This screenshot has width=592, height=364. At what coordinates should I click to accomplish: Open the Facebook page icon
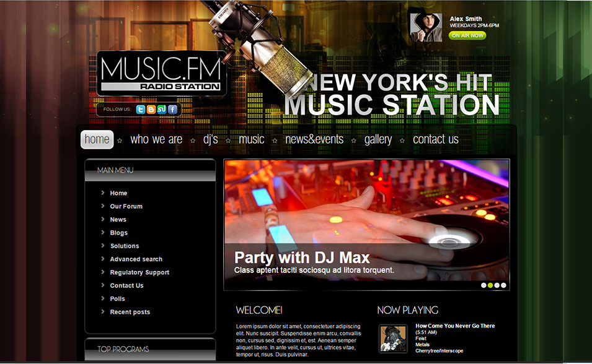172,109
